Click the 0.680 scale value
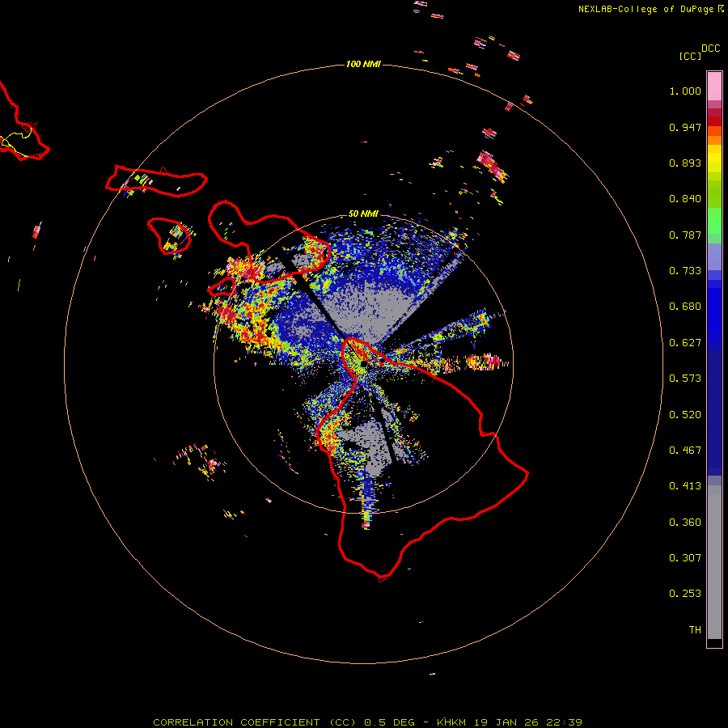Screen dimensions: 728x728 pos(685,307)
